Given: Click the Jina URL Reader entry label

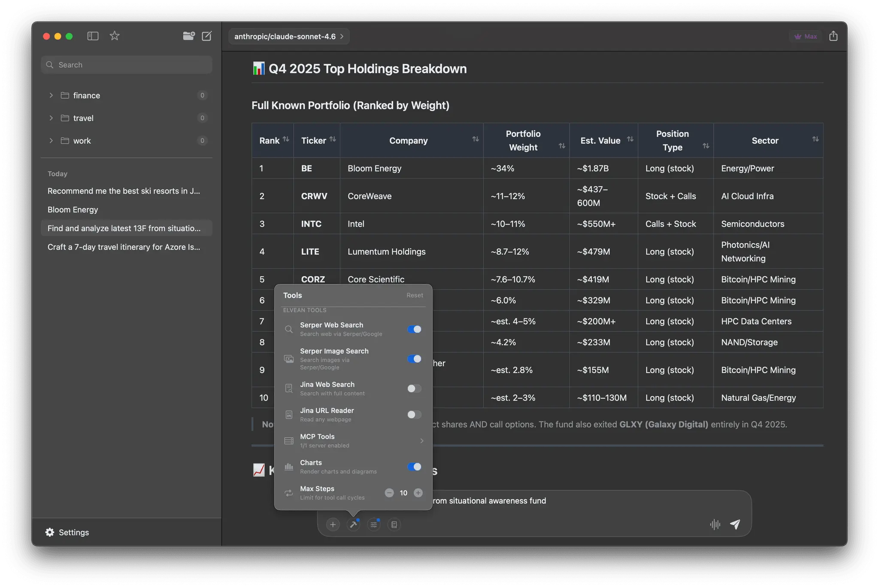Looking at the screenshot, I should coord(327,411).
